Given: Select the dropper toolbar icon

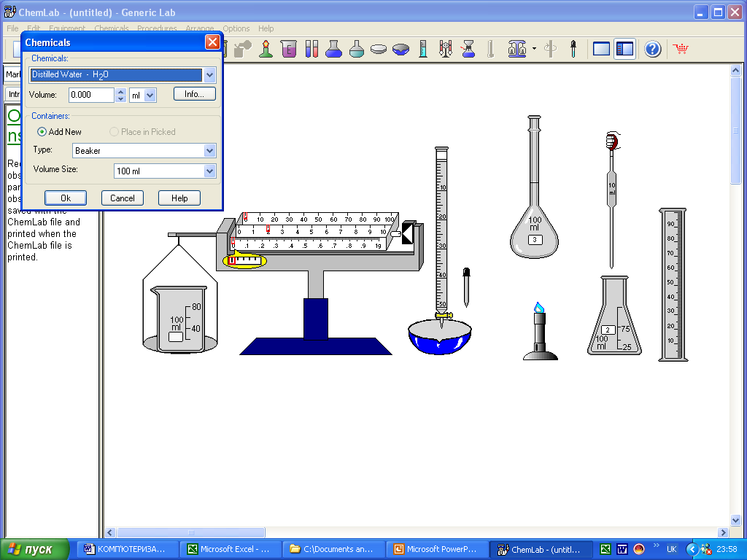Looking at the screenshot, I should 573,49.
